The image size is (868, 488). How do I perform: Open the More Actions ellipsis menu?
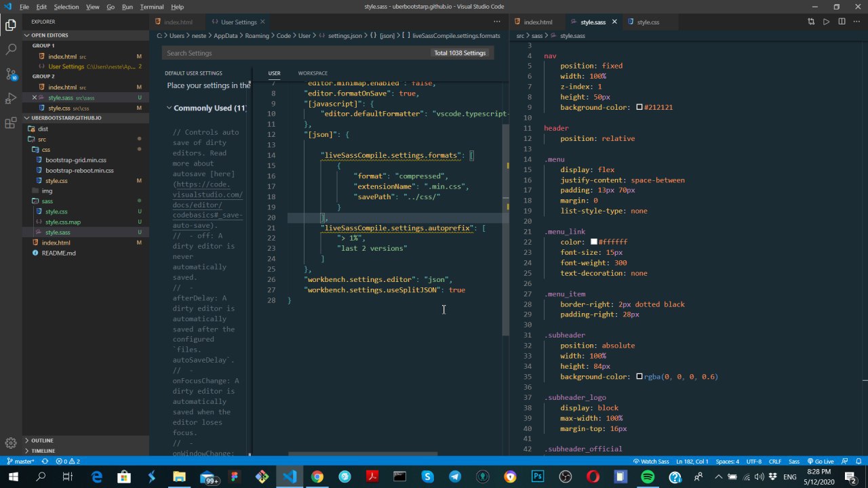coord(856,22)
